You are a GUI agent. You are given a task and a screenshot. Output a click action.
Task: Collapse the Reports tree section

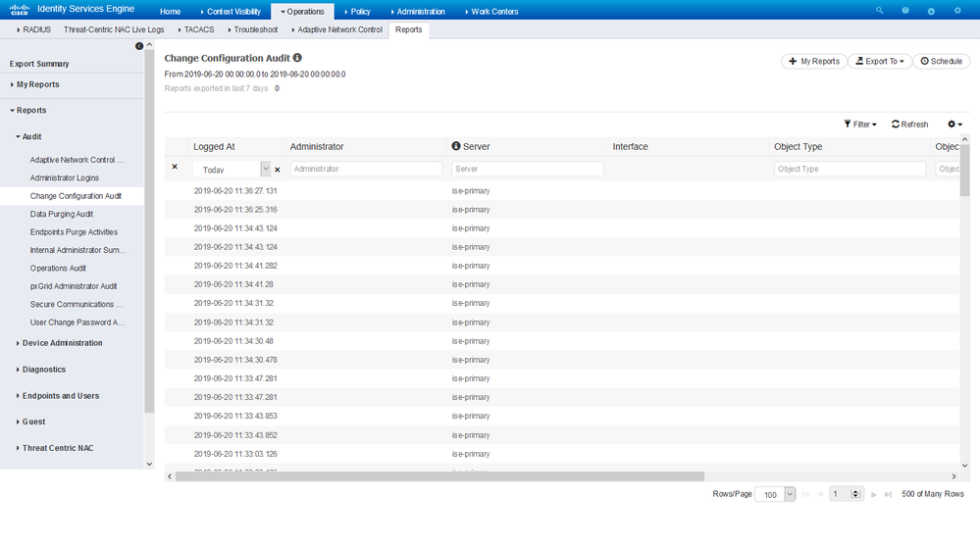[x=28, y=110]
